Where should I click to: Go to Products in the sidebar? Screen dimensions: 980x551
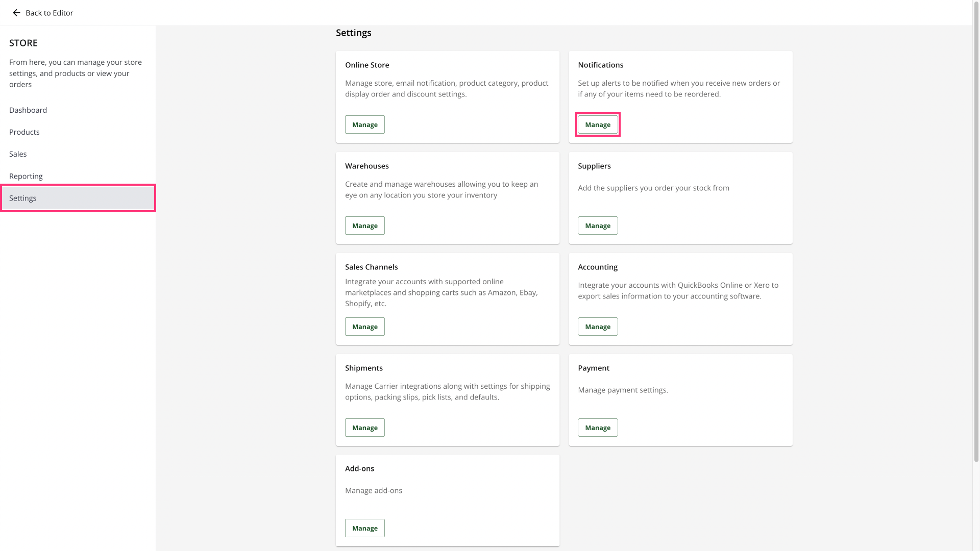coord(24,132)
